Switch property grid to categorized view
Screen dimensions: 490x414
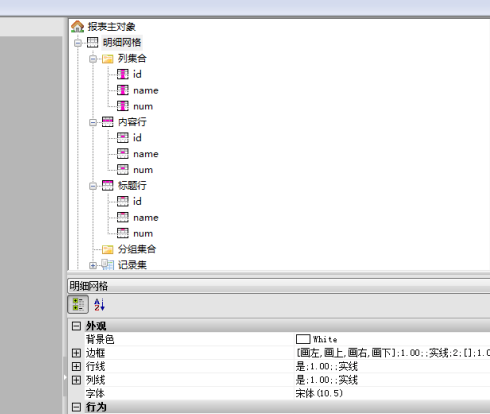tap(78, 304)
